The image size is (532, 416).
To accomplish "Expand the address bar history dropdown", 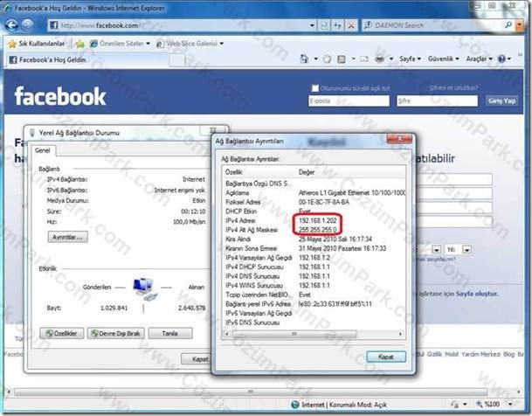I will [x=312, y=25].
